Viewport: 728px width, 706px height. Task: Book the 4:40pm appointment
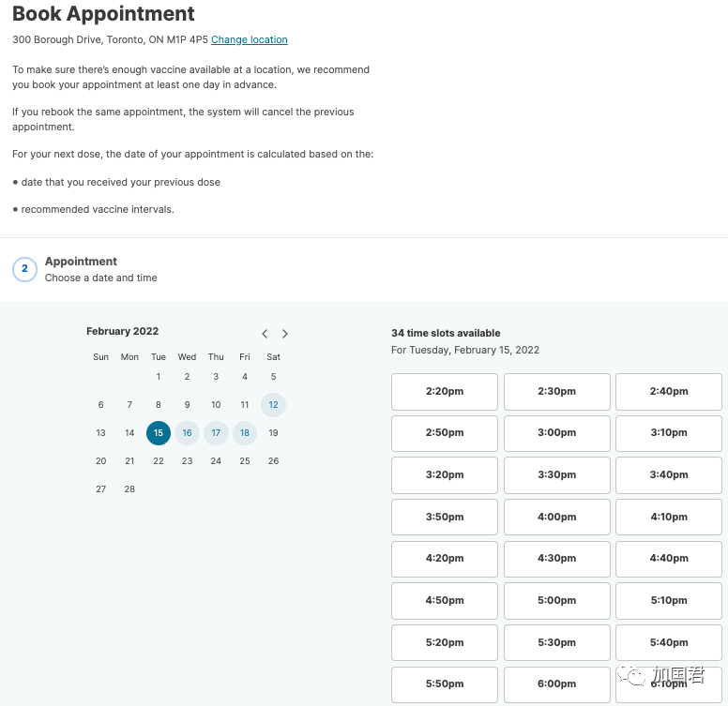tap(668, 559)
